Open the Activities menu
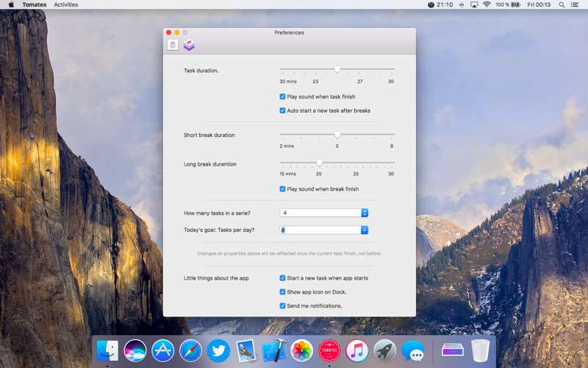 pos(66,4)
